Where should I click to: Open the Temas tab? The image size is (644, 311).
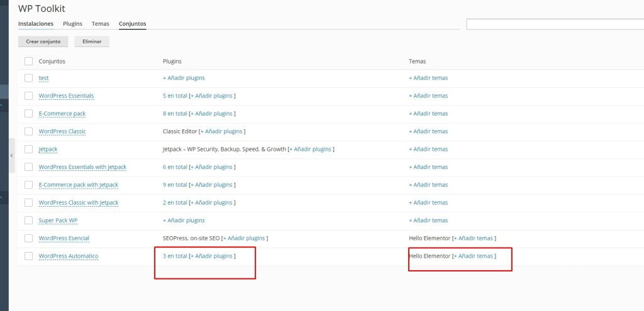pyautogui.click(x=101, y=24)
